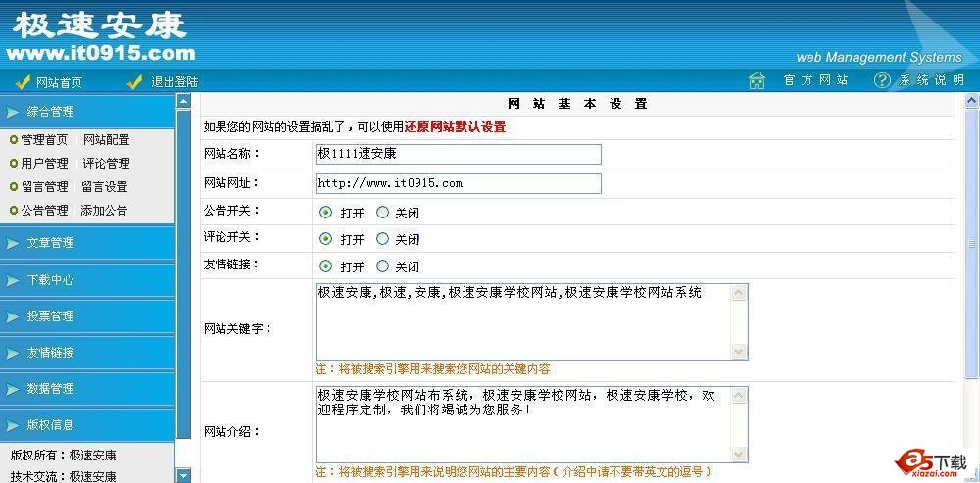Select 打开 for 评论开关

point(325,239)
